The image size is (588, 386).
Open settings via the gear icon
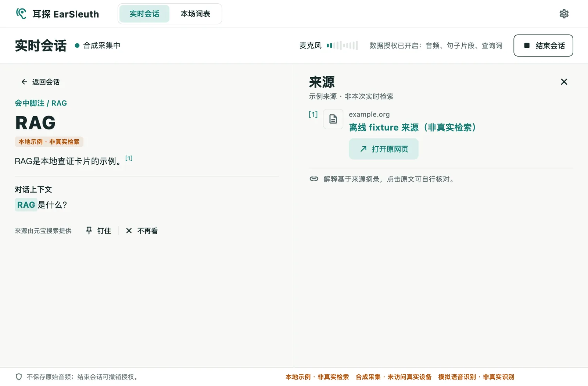coord(564,14)
